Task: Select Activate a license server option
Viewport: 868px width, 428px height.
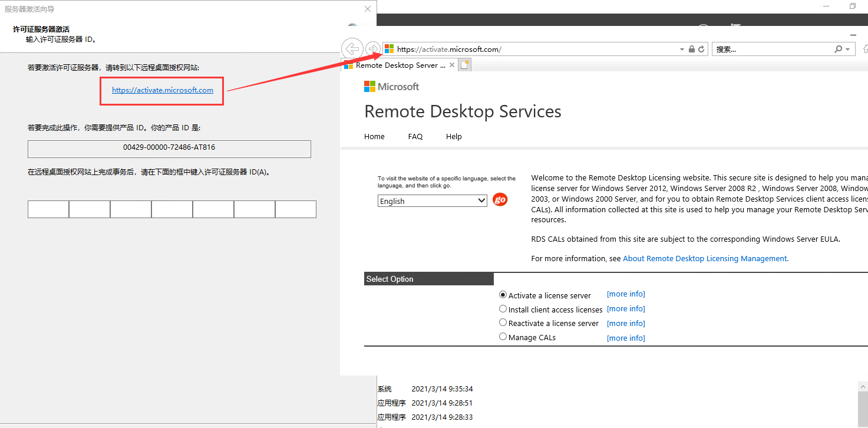Action: (503, 295)
